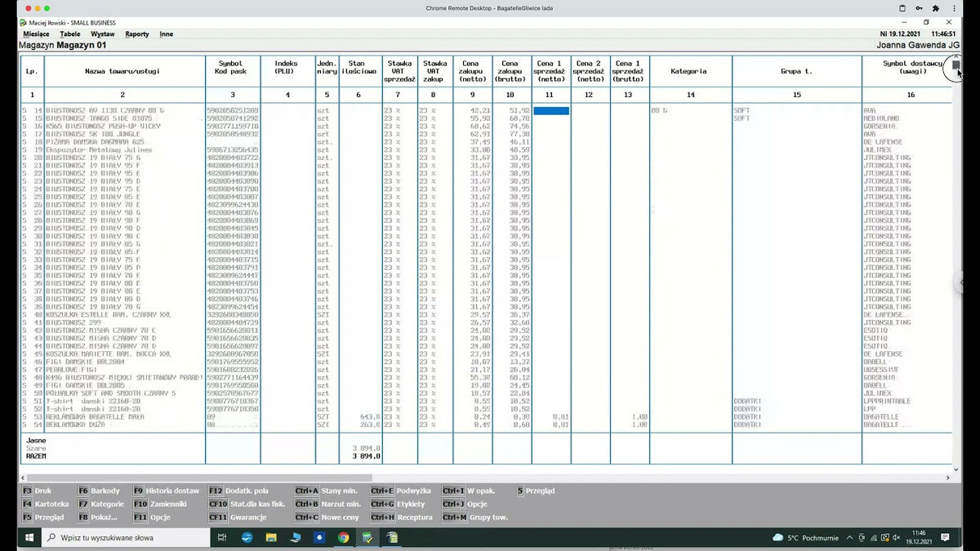Open the Wystaw menu
The image size is (980, 551).
103,34
